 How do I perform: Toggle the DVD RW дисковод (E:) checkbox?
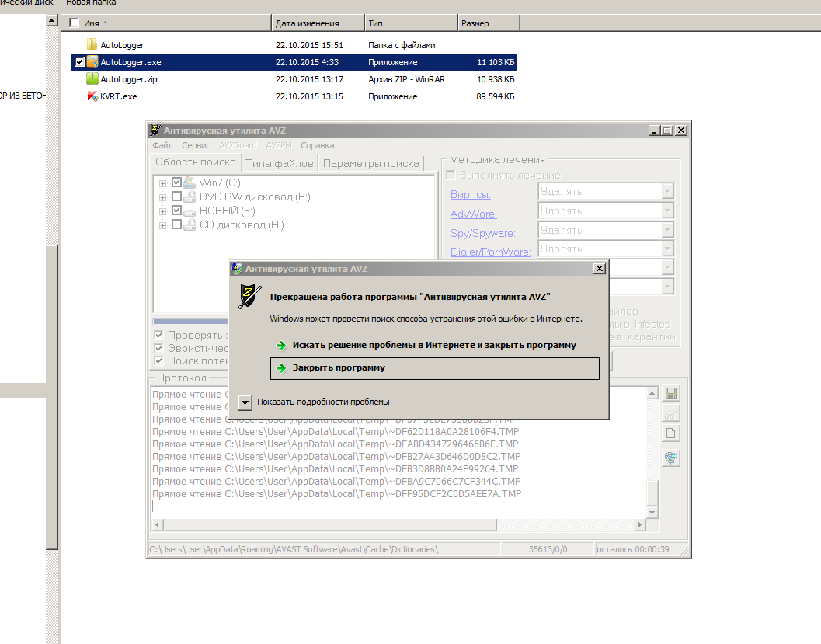pos(176,197)
